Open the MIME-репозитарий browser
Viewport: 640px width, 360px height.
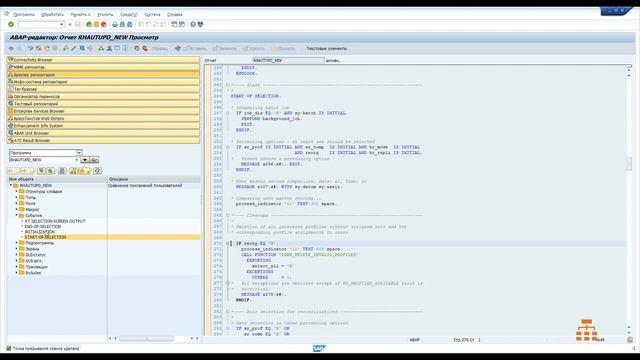pos(103,67)
